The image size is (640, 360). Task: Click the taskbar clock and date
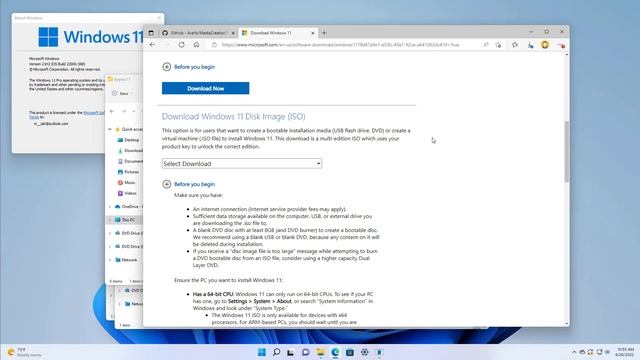click(625, 352)
